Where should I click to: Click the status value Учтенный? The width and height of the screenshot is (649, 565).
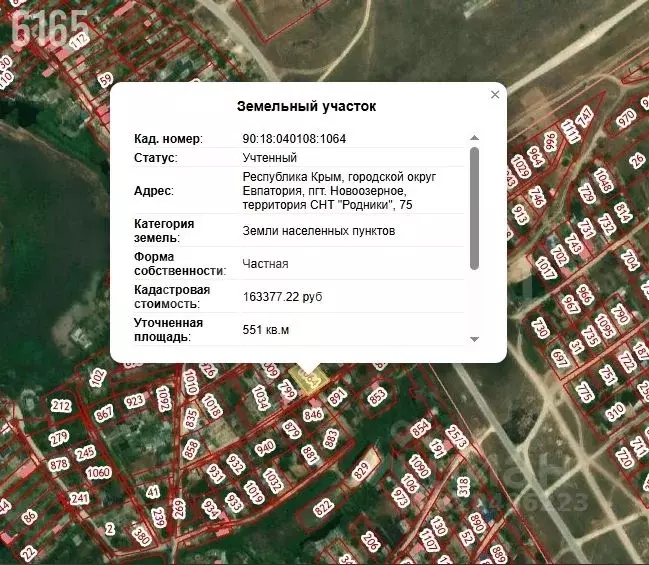click(x=269, y=158)
